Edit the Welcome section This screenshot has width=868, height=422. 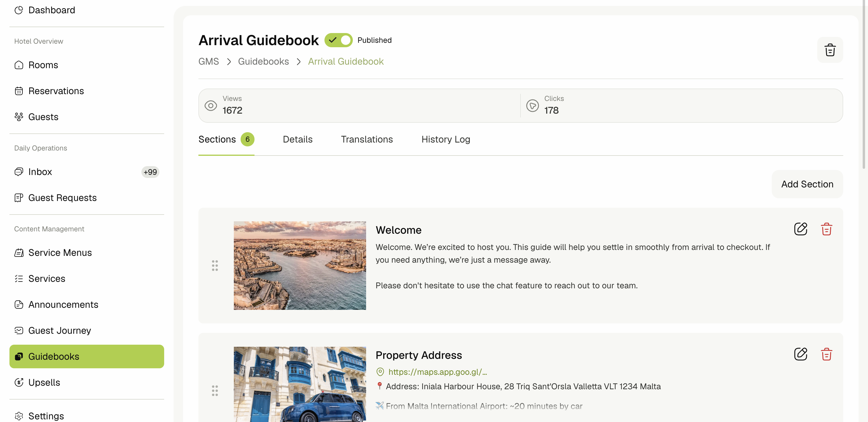pyautogui.click(x=800, y=229)
